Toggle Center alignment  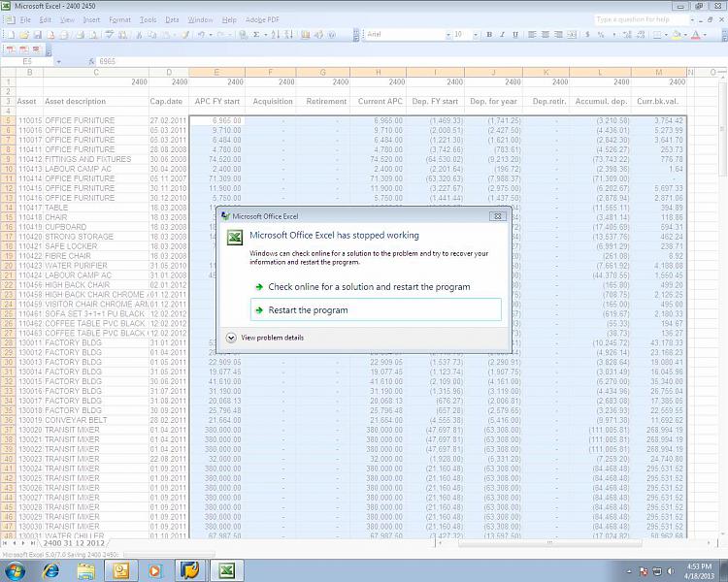tap(546, 35)
